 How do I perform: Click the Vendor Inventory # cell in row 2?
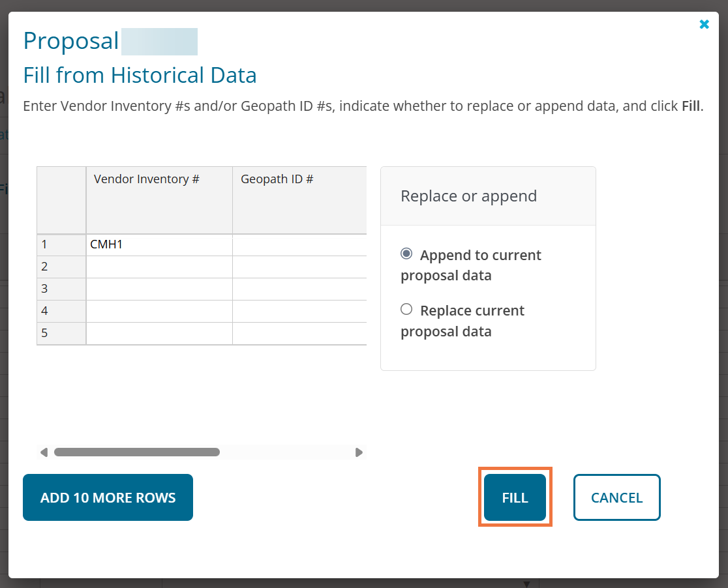coord(159,267)
